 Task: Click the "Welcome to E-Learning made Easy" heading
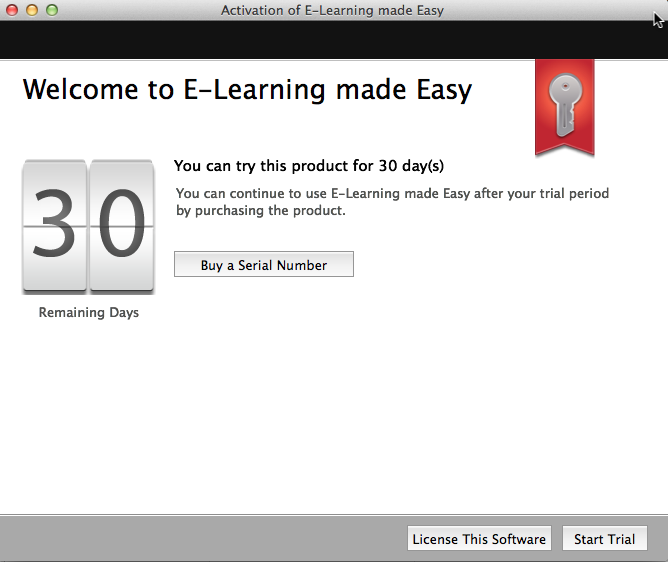pos(246,90)
